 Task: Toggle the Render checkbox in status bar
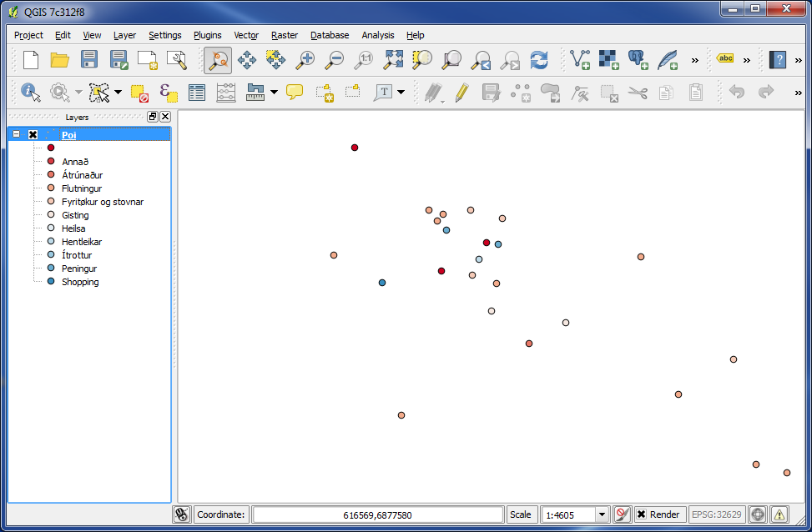point(641,514)
